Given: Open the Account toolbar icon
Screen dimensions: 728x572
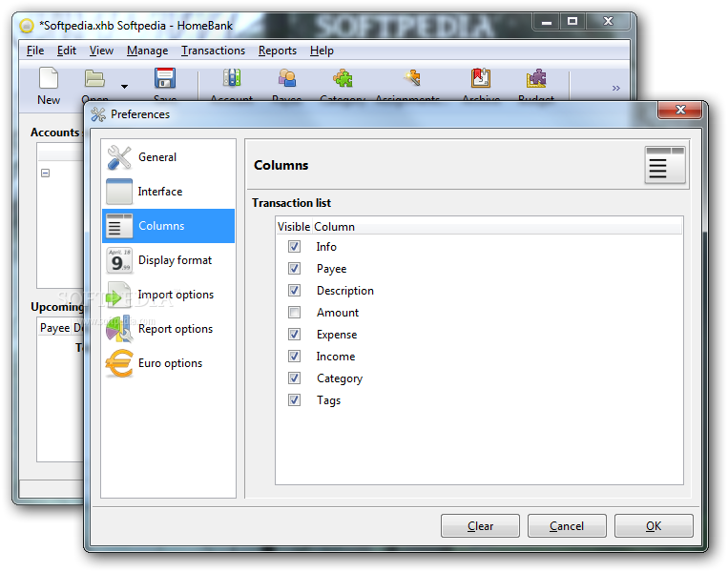Looking at the screenshot, I should pyautogui.click(x=232, y=78).
